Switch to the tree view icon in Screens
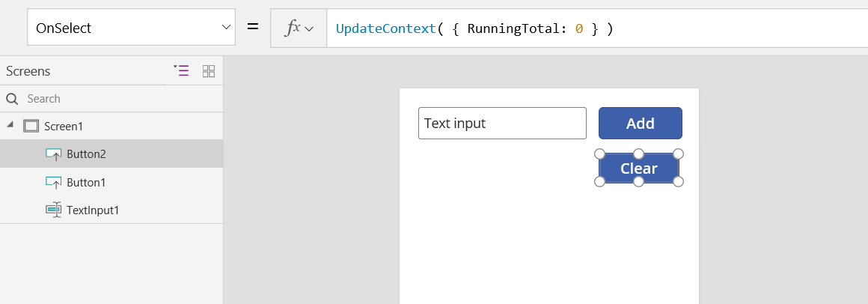The image size is (868, 304). pyautogui.click(x=181, y=71)
